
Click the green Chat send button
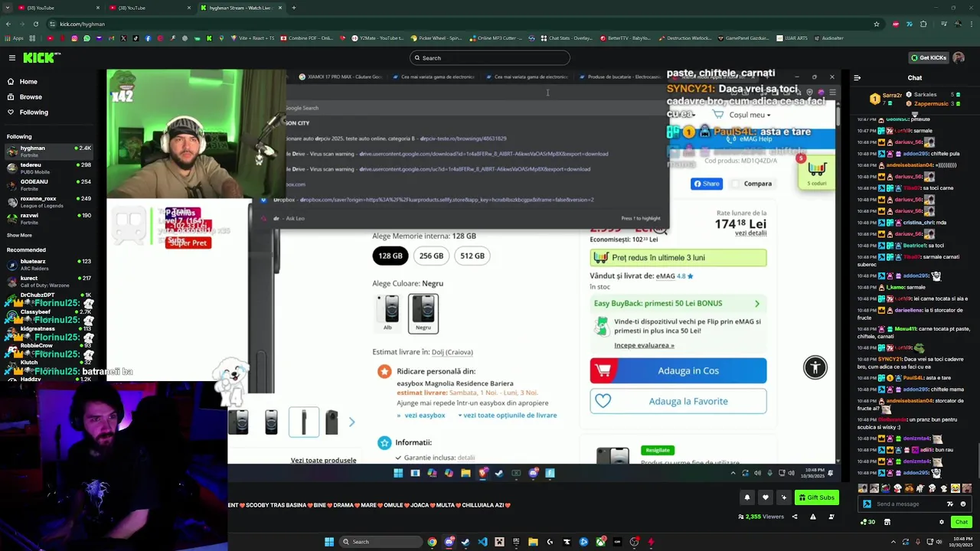pos(961,522)
